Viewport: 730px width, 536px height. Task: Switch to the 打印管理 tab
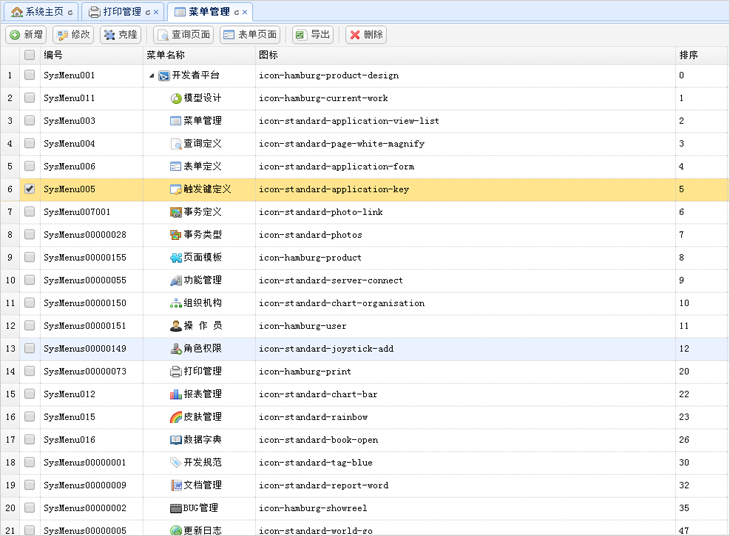pos(122,12)
